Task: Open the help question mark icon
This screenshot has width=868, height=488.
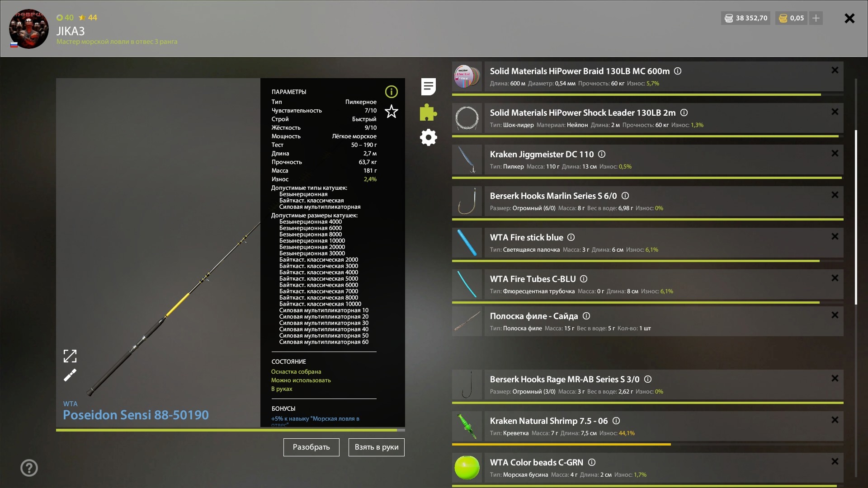Action: pos(29,468)
